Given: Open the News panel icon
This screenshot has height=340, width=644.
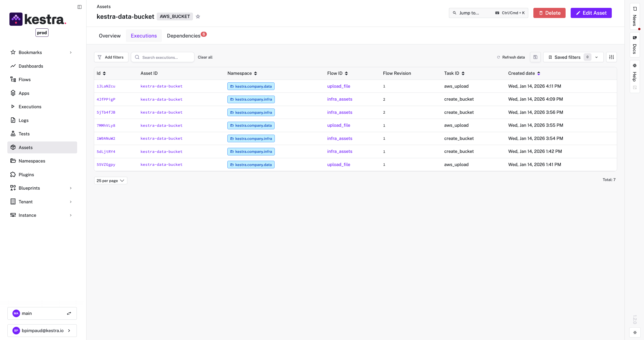Looking at the screenshot, I should pyautogui.click(x=635, y=9).
